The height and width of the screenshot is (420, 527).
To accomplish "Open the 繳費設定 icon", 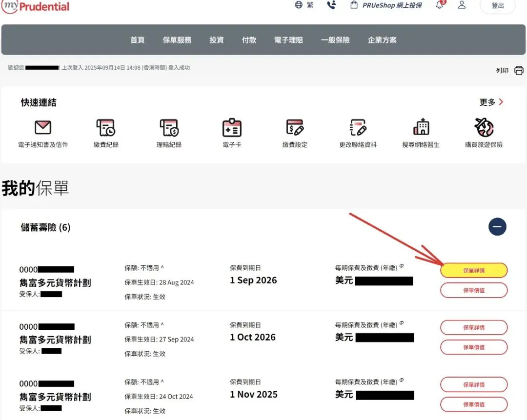I will [x=295, y=127].
